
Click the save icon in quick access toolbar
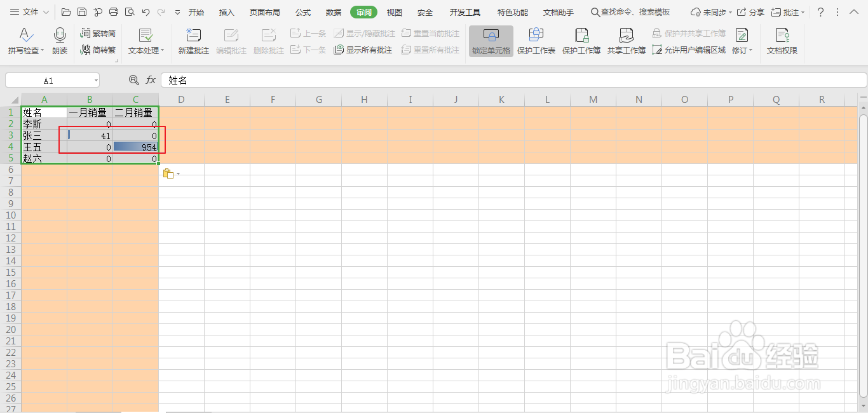tap(82, 12)
